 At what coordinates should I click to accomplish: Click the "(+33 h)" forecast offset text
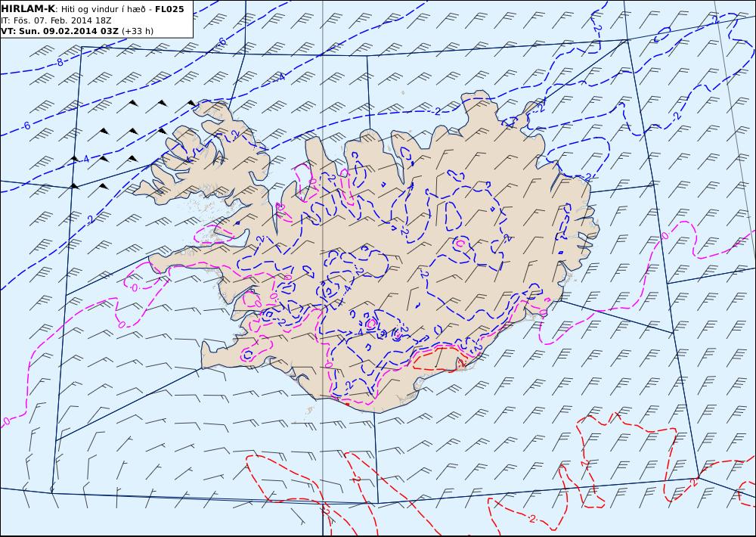click(138, 31)
